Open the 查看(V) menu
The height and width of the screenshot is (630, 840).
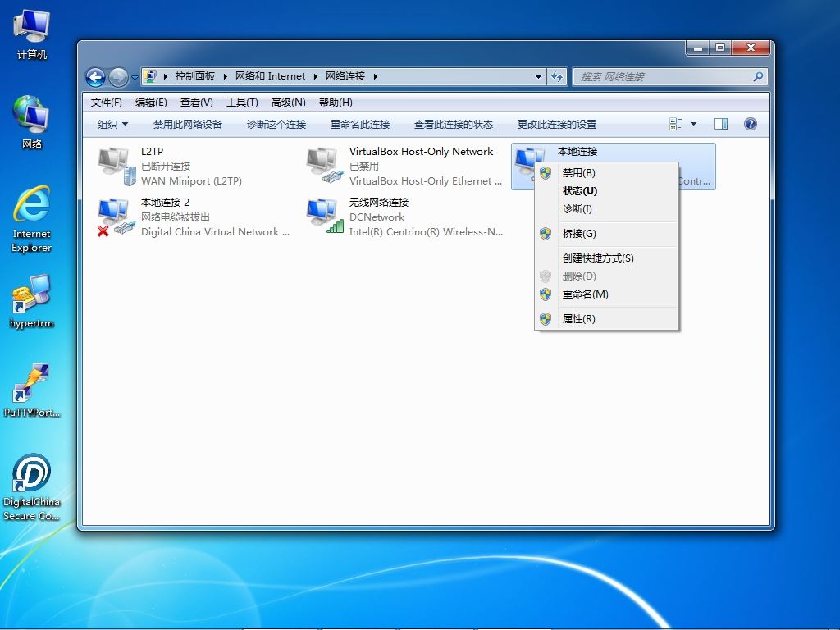point(197,103)
